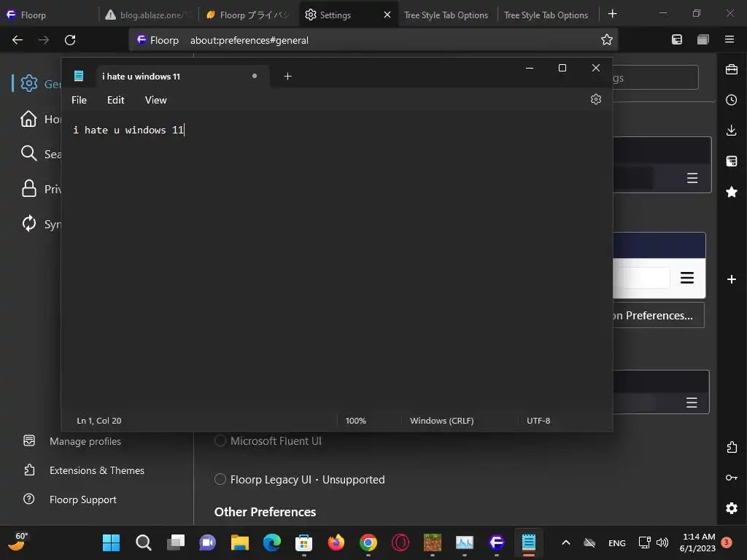Open passwords sidebar key icon
Screen dimensions: 747x560
point(731,477)
